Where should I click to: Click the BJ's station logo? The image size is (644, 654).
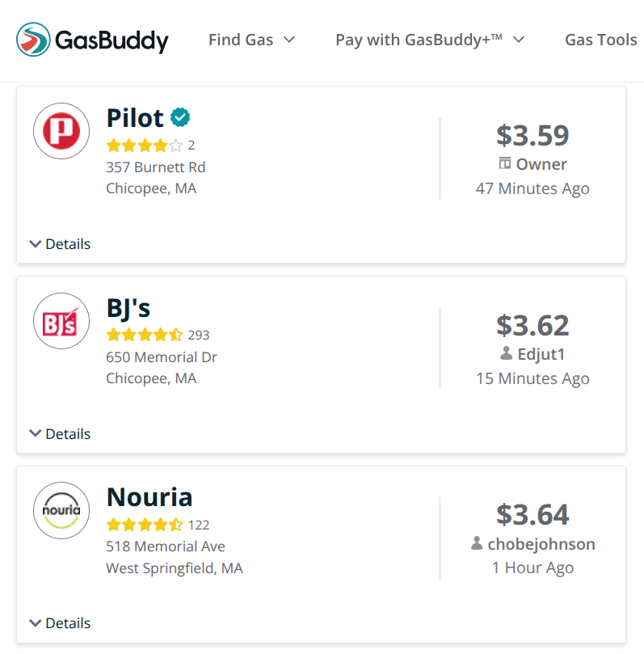(x=61, y=321)
